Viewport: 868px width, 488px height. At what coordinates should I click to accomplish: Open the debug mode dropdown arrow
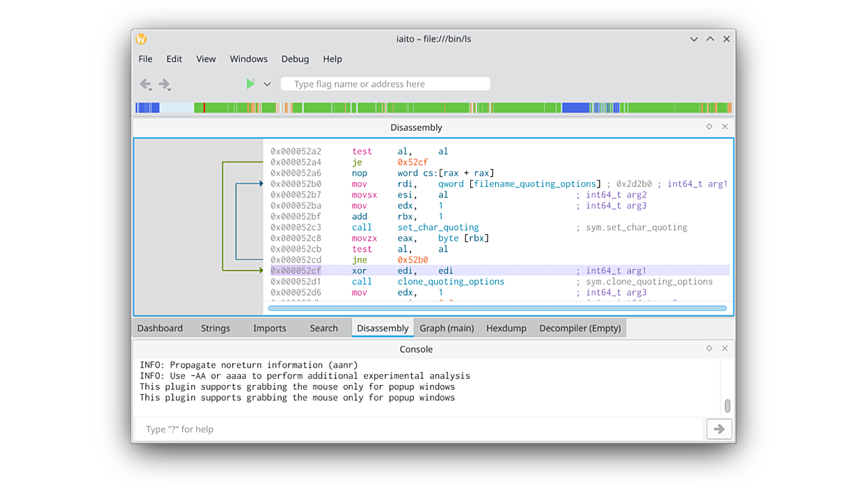click(x=267, y=84)
